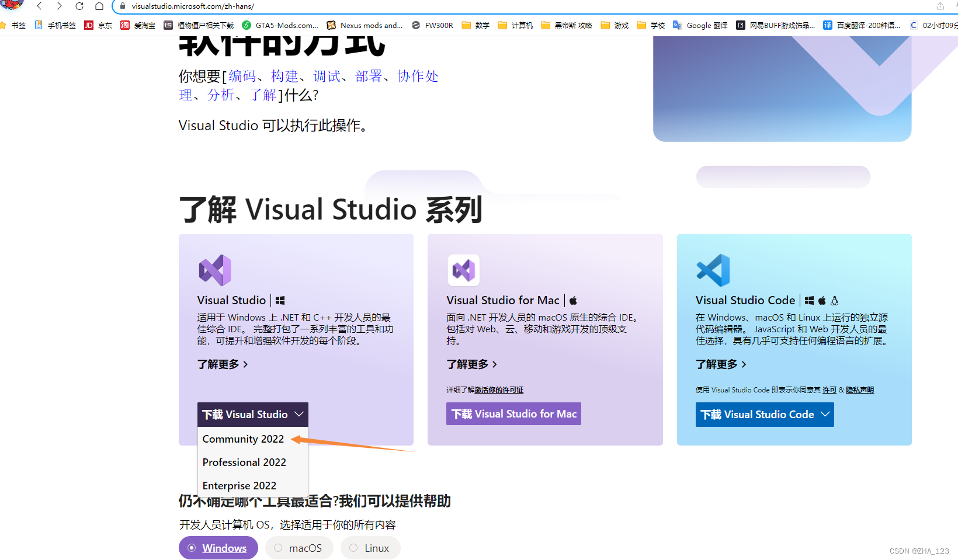Open the 学校 bookmark folder
The height and width of the screenshot is (560, 958).
pyautogui.click(x=651, y=25)
